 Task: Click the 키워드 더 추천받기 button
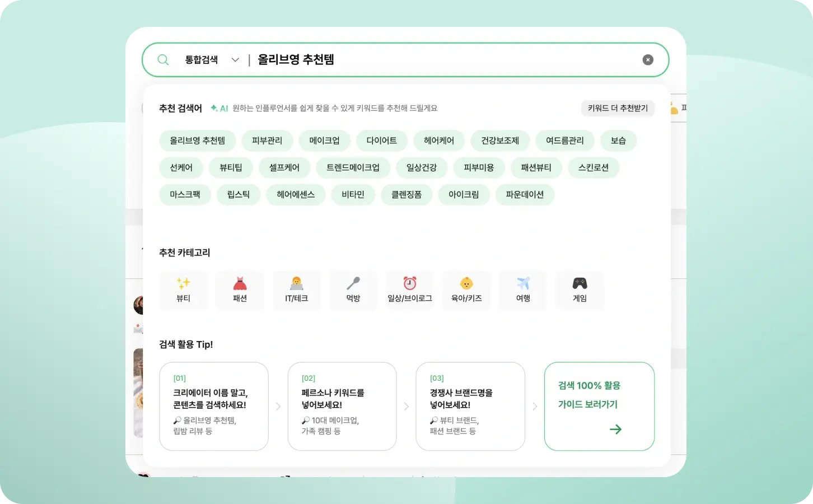(x=618, y=108)
